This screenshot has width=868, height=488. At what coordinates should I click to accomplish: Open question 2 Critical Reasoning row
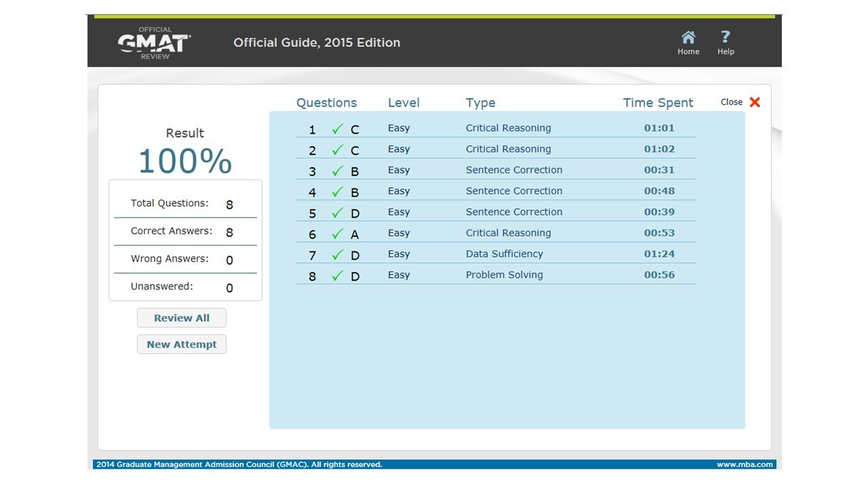(x=508, y=149)
